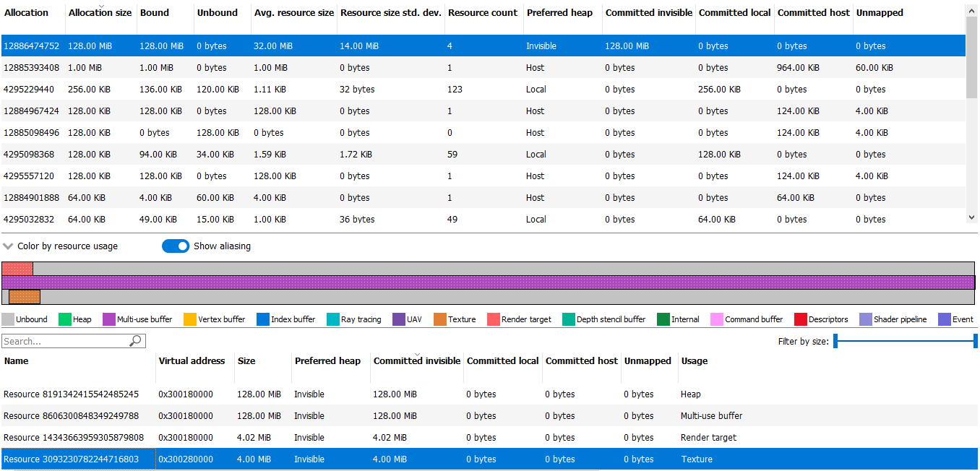Image resolution: width=980 pixels, height=471 pixels.
Task: Collapse the Color by resource usage section
Action: pyautogui.click(x=8, y=246)
